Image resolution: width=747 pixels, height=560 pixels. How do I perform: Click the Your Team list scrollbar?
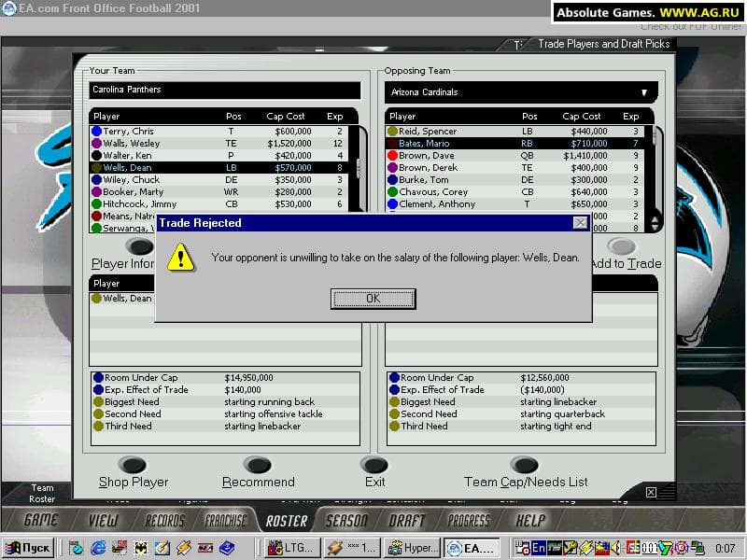(x=359, y=168)
